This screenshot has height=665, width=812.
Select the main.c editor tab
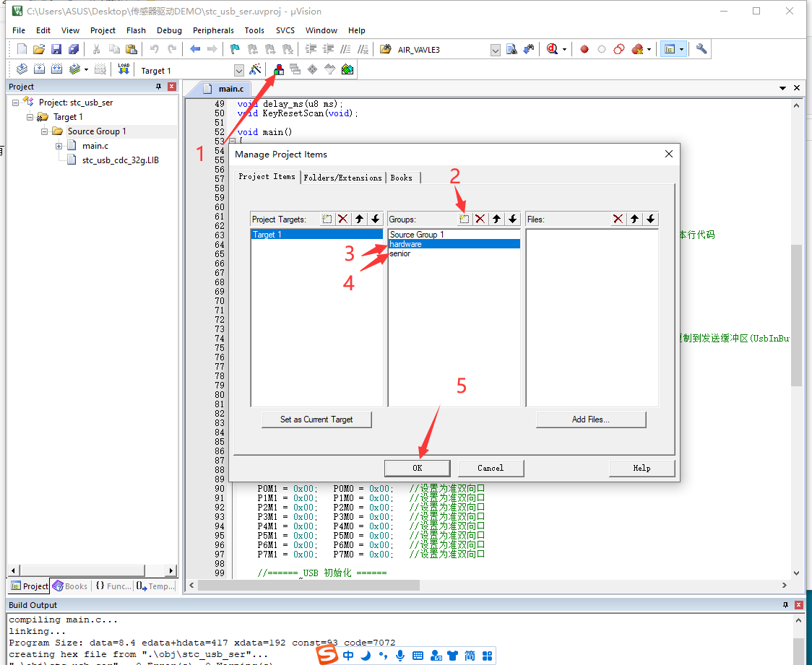225,89
